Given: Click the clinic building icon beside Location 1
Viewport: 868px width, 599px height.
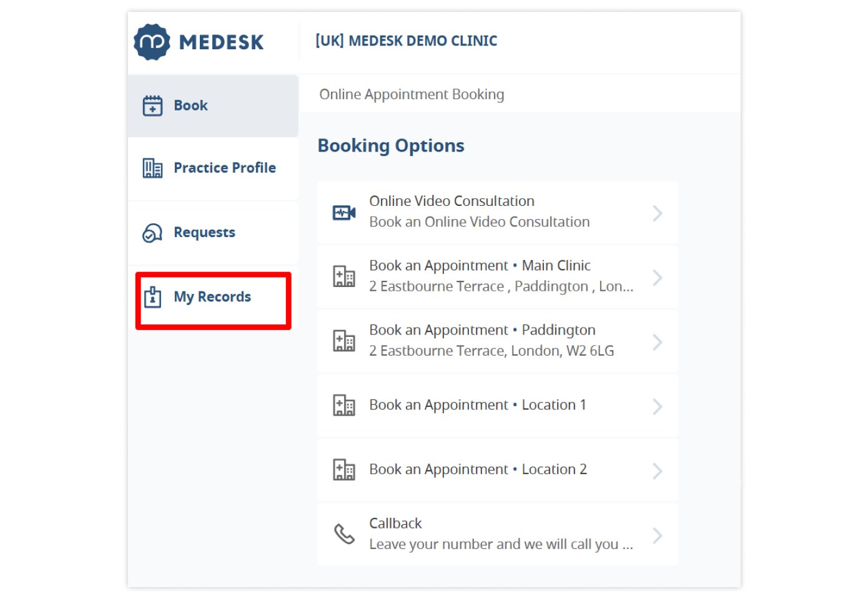Looking at the screenshot, I should click(x=344, y=405).
